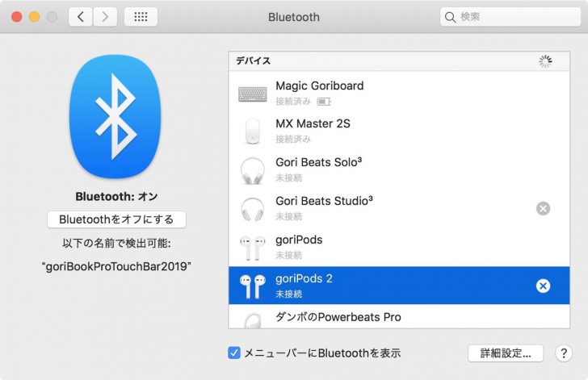Select the Gori Beats Studio³ device name
588x380 pixels.
tap(325, 201)
